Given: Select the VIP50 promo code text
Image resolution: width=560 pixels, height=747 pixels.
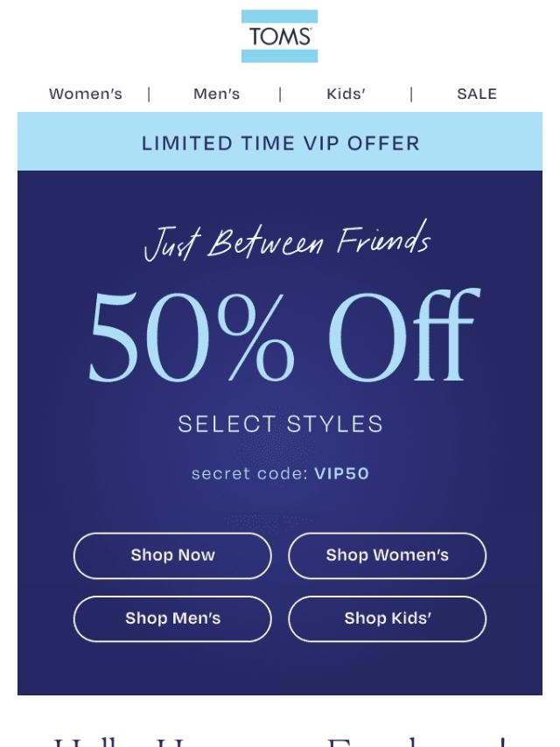Looking at the screenshot, I should pos(342,473).
